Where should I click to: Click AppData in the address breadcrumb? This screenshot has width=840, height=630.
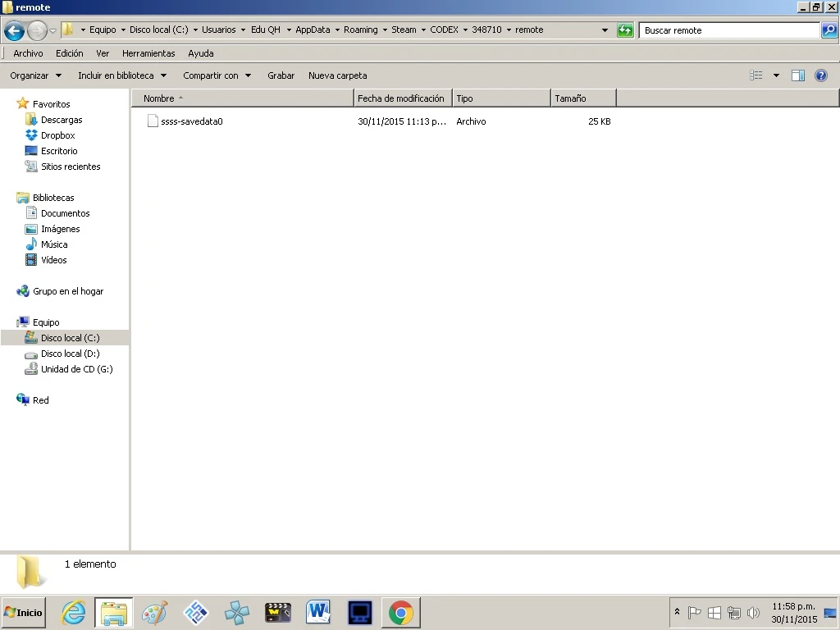313,30
